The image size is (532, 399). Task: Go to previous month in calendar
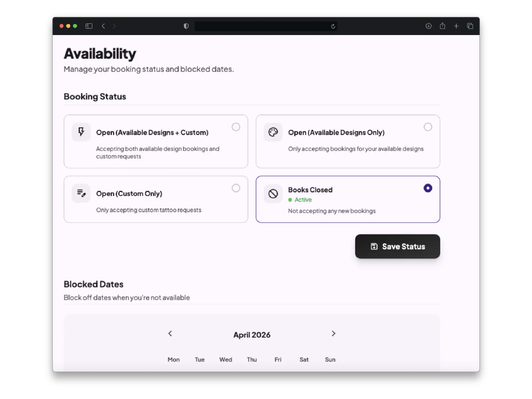tap(170, 333)
